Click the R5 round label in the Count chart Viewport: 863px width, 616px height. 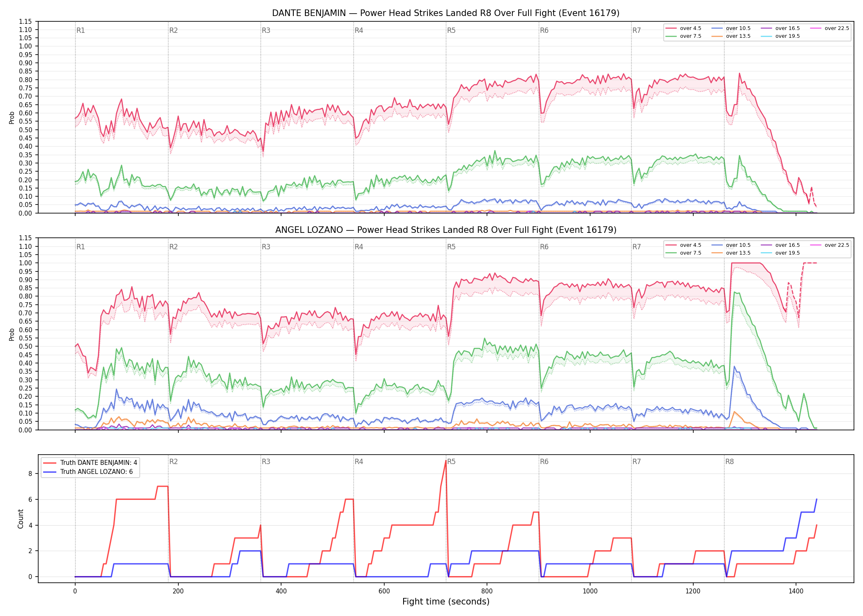(451, 462)
